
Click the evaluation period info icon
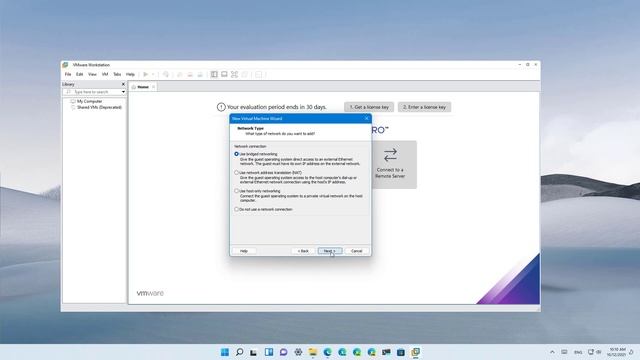(x=221, y=107)
